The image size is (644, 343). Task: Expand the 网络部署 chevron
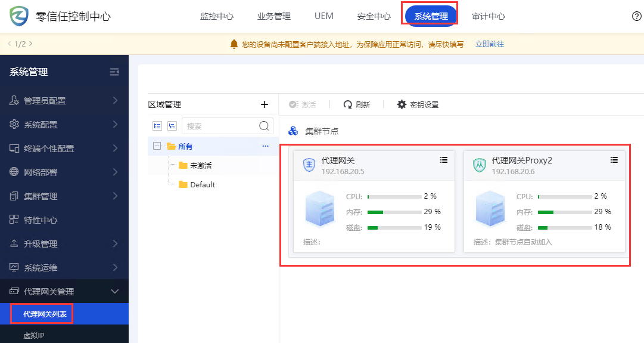115,172
